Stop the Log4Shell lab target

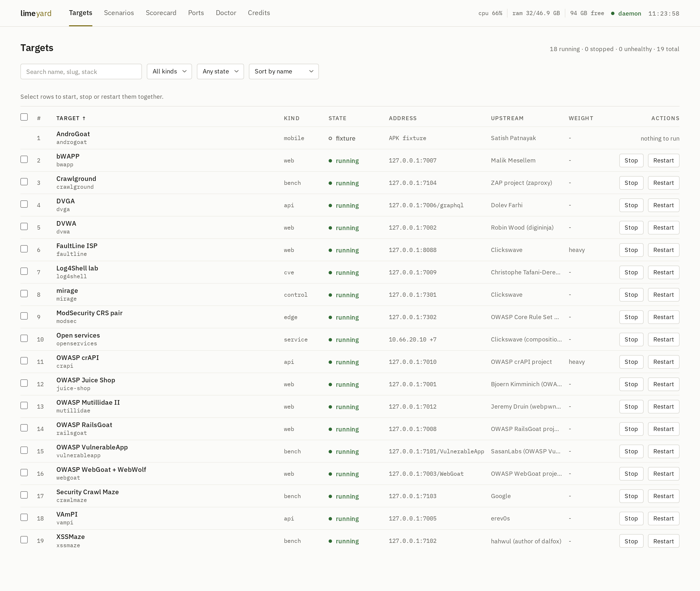(x=631, y=272)
